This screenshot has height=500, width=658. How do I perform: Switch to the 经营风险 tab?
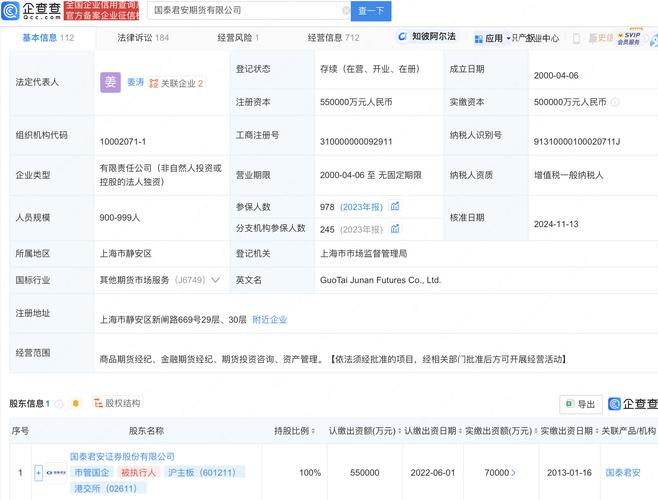click(238, 38)
